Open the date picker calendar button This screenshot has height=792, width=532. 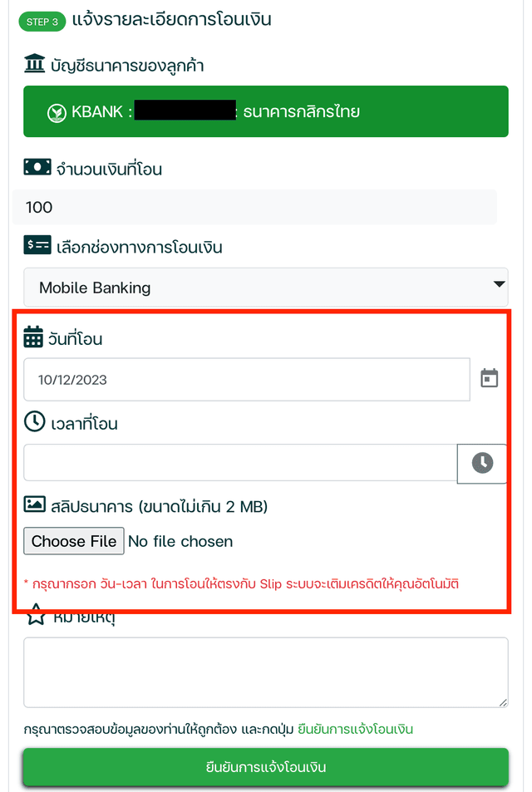(489, 378)
